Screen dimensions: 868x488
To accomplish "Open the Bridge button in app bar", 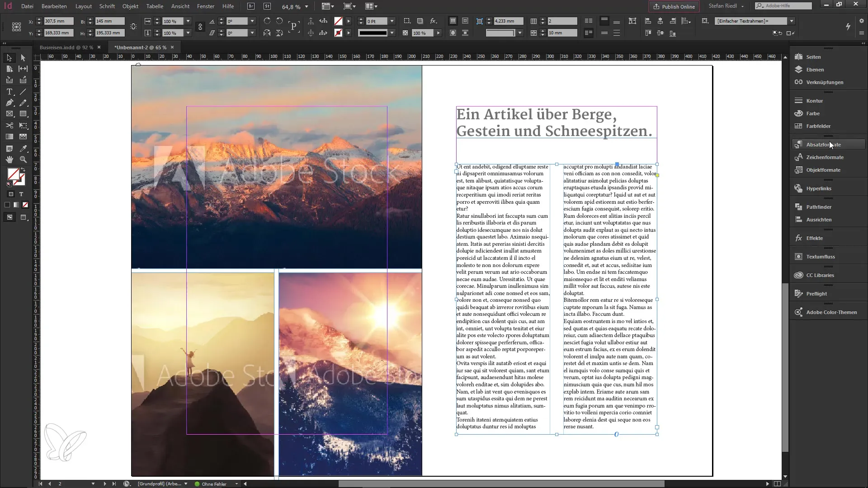I will pos(251,6).
